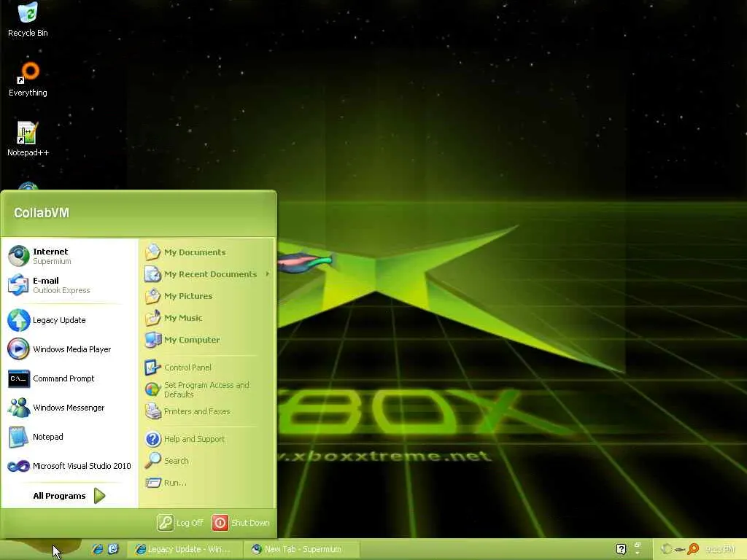Open Printers and Faxes
Screen dimensions: 747x560
pyautogui.click(x=208, y=411)
